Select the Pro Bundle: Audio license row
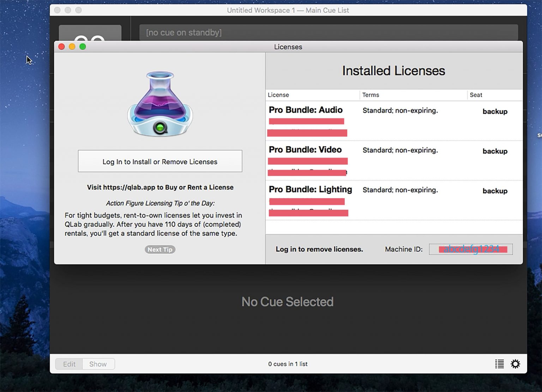Screen dimensions: 542x392 (x=393, y=121)
